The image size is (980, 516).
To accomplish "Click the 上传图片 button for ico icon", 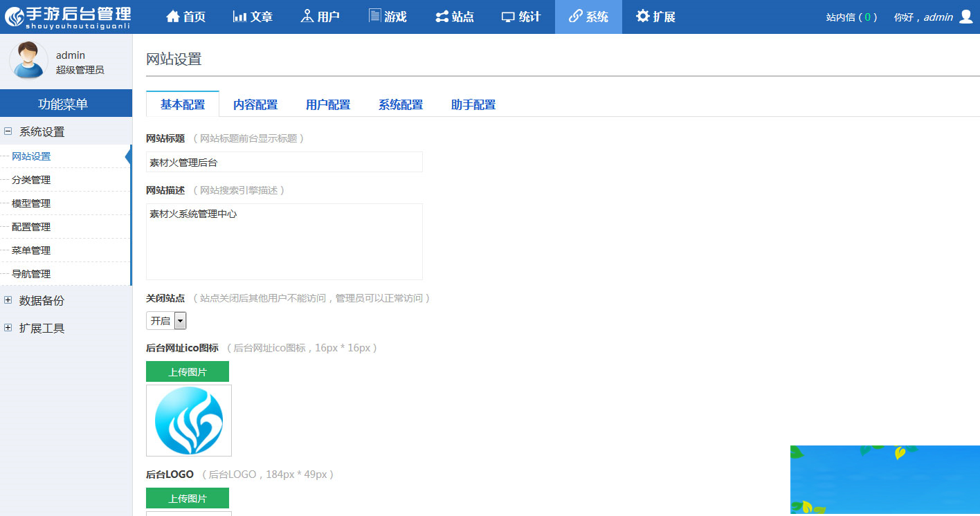I will pyautogui.click(x=187, y=371).
